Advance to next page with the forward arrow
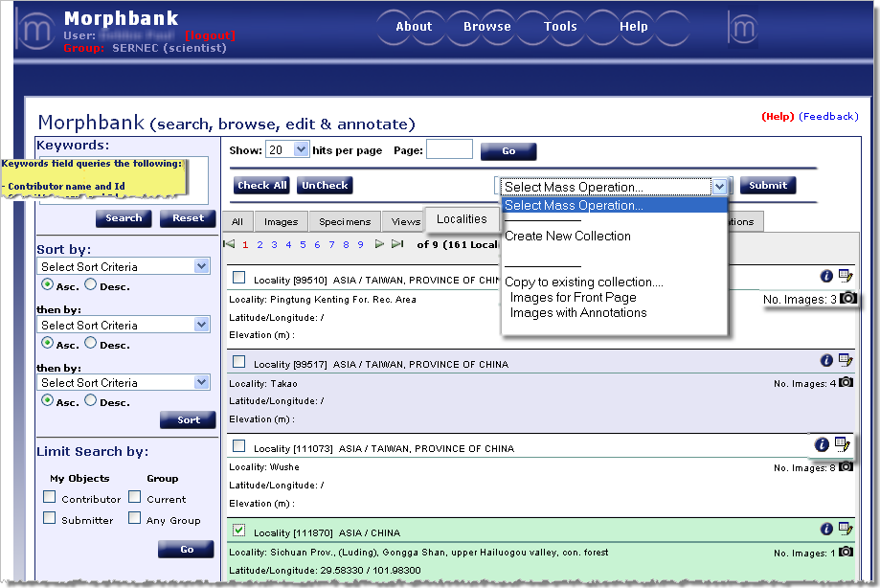The image size is (880, 588). pos(379,243)
